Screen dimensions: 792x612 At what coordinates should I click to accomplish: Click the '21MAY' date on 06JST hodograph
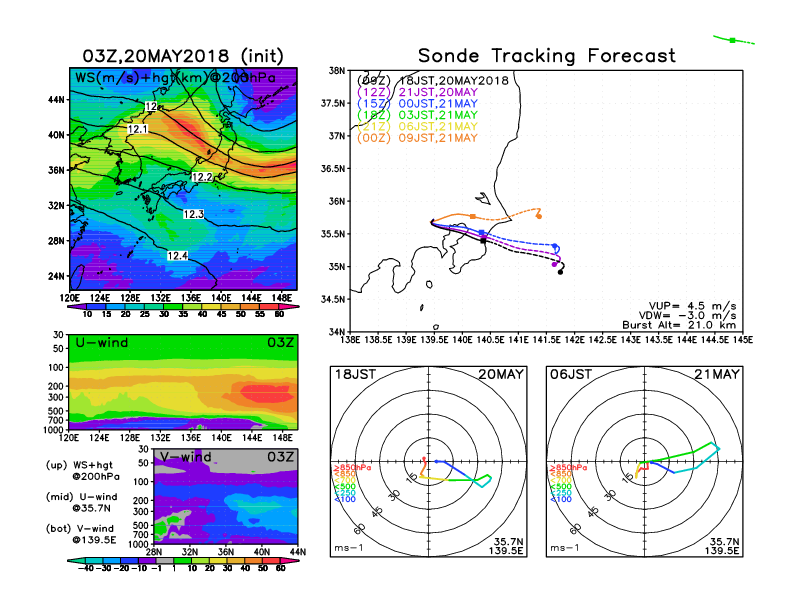point(717,374)
